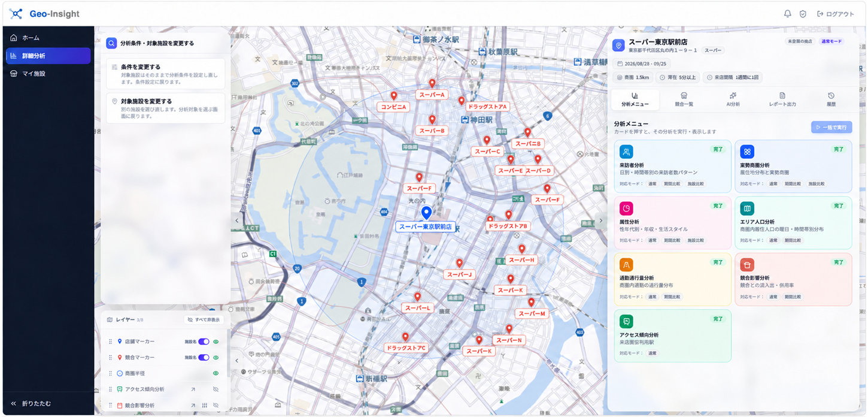Screen dimensions: 868x417
Task: Hide the 商圏半径 layer with eye icon
Action: [216, 373]
